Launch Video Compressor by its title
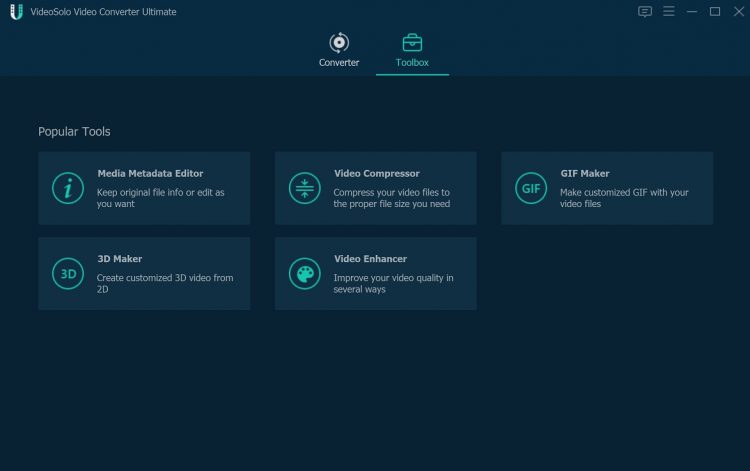This screenshot has height=471, width=750. [x=376, y=174]
